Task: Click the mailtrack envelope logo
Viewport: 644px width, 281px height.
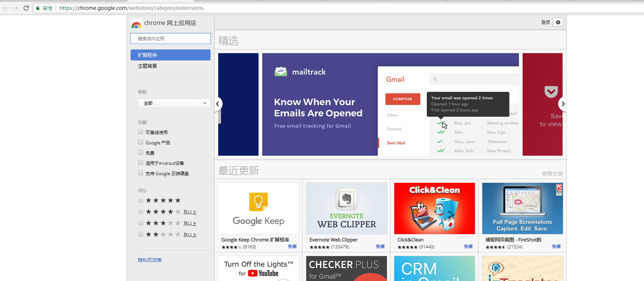Action: (281, 71)
